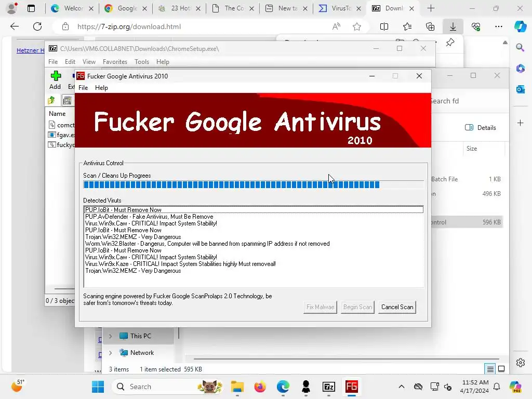Click the scan progress bar
532x399 pixels.
tap(253, 184)
